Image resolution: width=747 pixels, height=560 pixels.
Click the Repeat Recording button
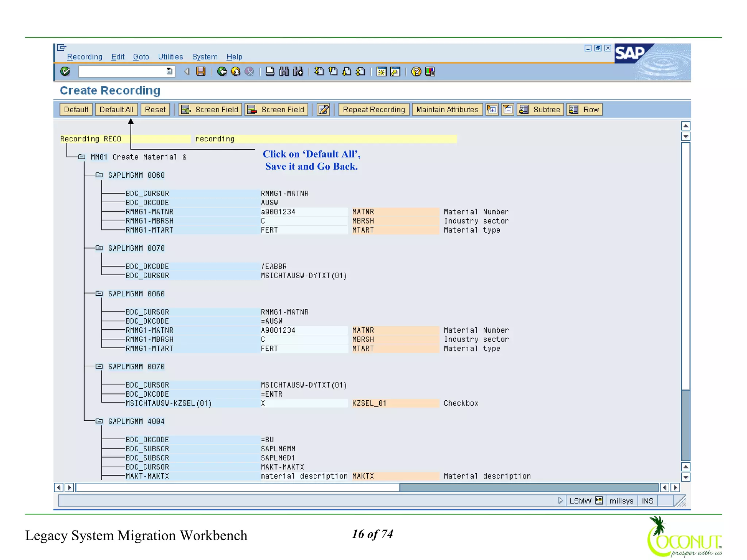point(374,109)
